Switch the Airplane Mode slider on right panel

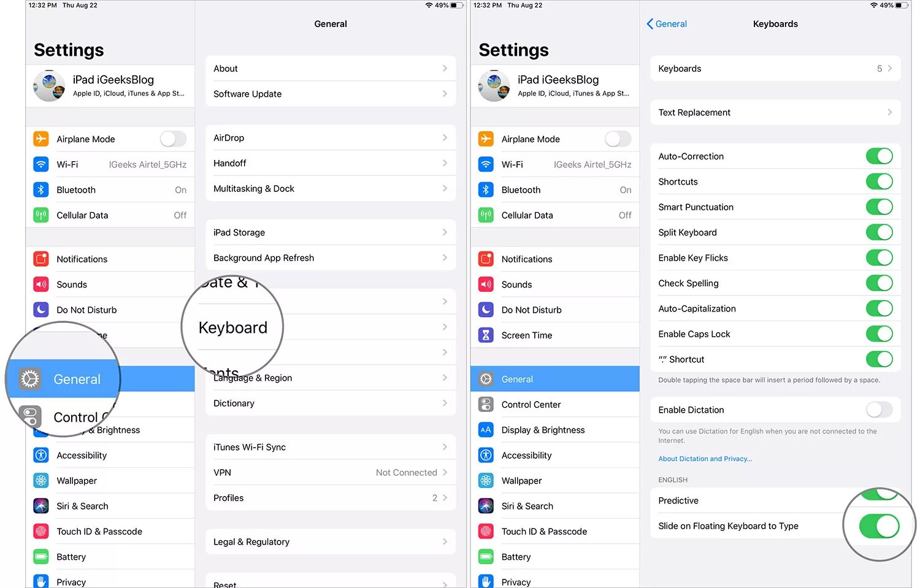pyautogui.click(x=618, y=139)
